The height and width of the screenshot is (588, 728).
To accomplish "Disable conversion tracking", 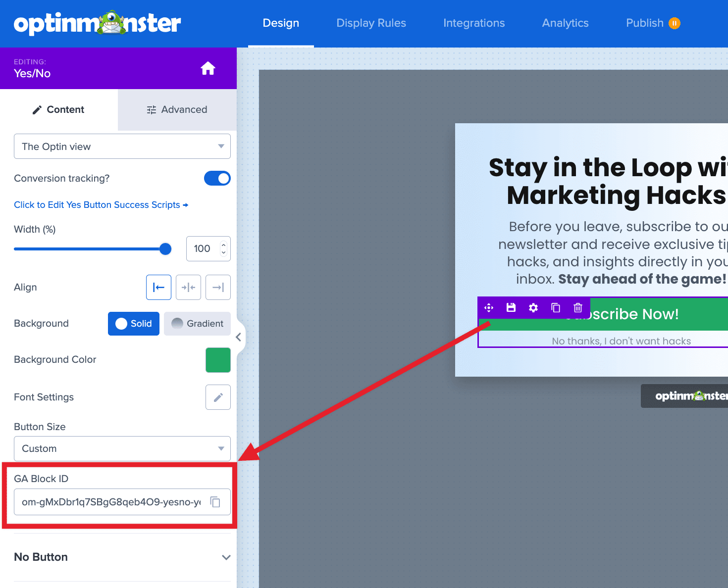I will 217,178.
